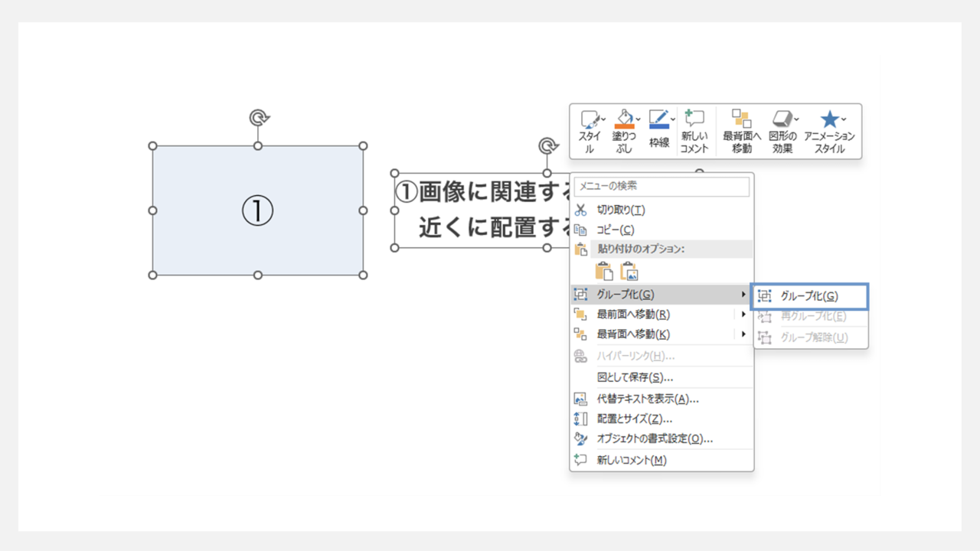Click the group icon beside parent グループ化
Screen dimensions: 980x551
580,294
